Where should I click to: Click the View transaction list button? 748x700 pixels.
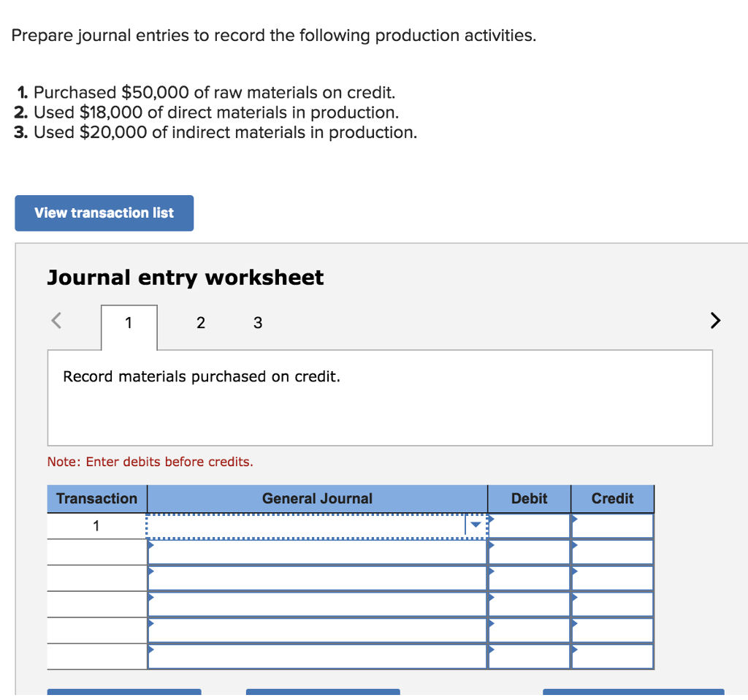[x=104, y=213]
